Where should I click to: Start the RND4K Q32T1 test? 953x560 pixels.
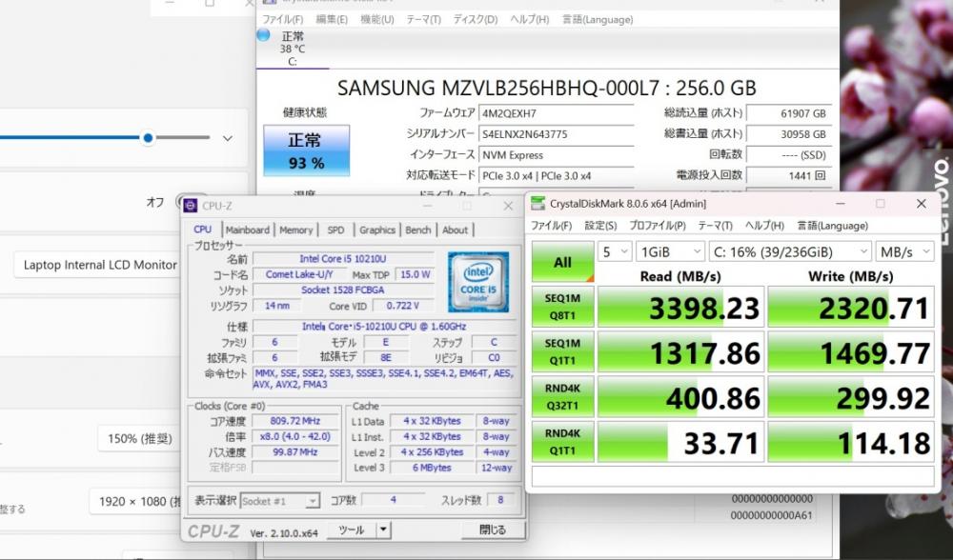pyautogui.click(x=562, y=396)
